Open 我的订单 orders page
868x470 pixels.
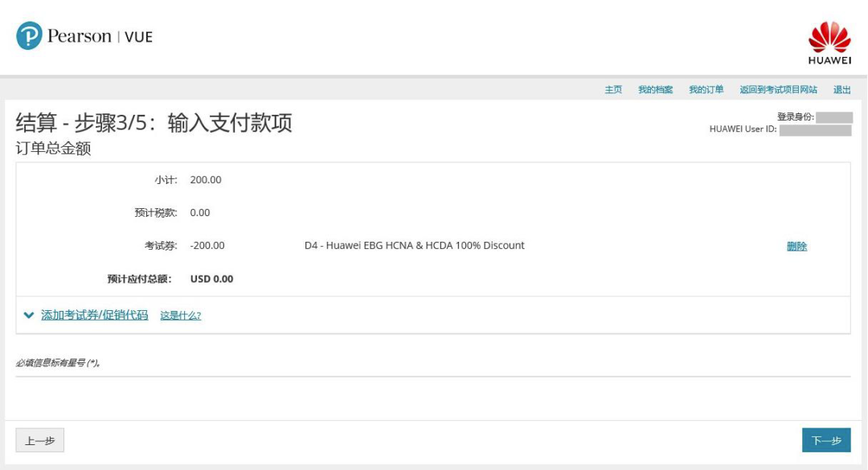pyautogui.click(x=706, y=90)
